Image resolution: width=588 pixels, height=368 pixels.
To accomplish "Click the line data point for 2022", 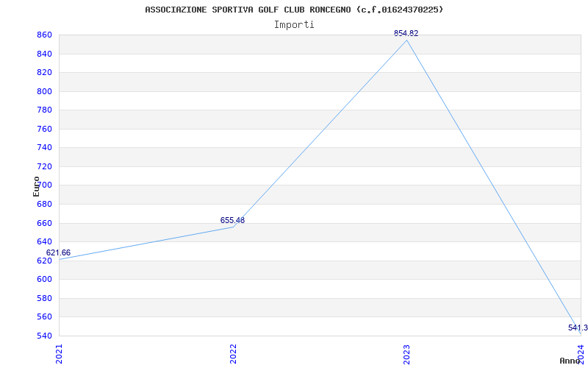I will (233, 227).
